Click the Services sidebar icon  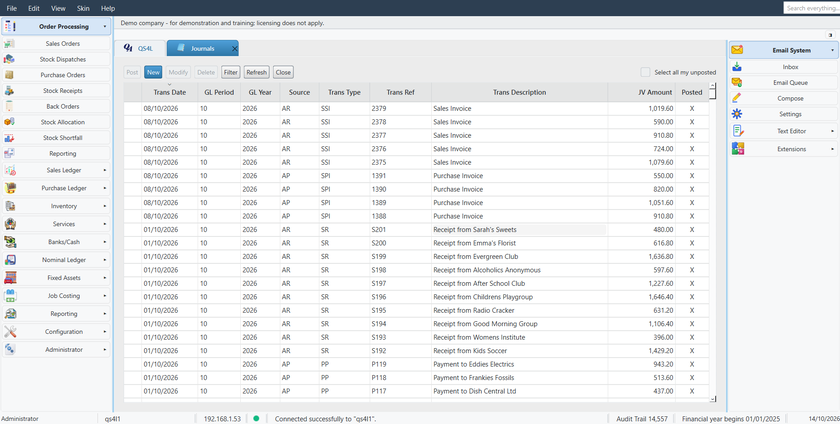point(10,224)
